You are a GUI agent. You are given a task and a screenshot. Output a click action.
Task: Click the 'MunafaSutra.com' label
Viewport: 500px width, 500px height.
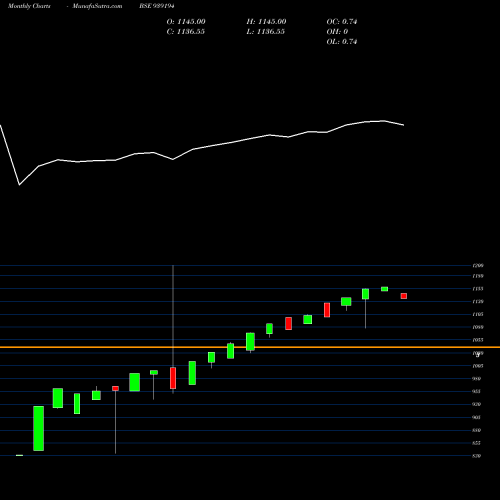point(97,6)
